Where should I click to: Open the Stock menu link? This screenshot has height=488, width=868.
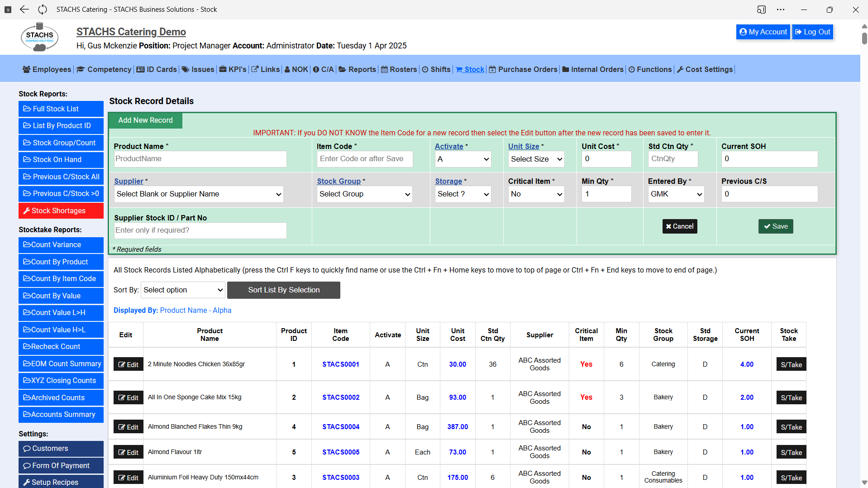(x=470, y=69)
